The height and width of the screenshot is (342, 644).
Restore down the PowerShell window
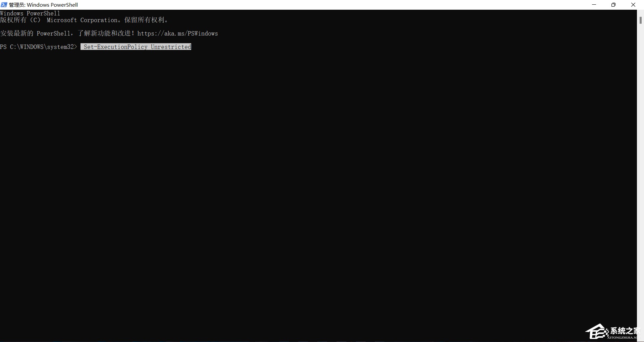click(x=613, y=5)
